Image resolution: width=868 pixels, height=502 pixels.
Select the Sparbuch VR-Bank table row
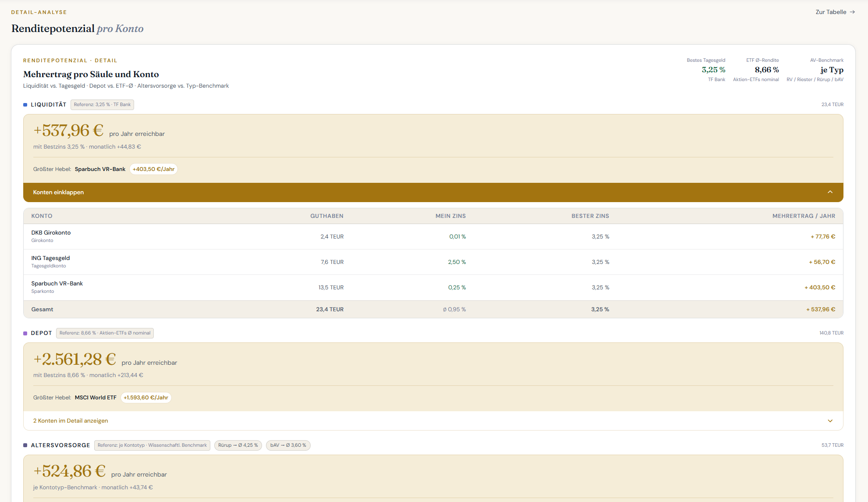(x=433, y=288)
